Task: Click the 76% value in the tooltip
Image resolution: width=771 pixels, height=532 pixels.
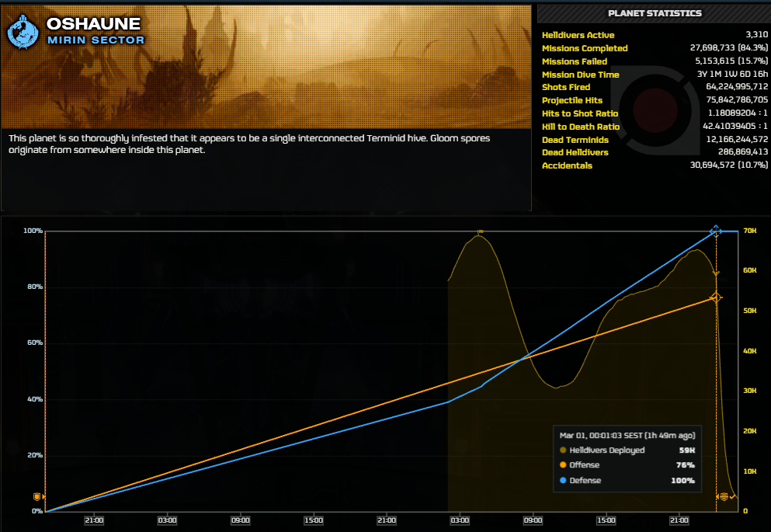Action: click(x=686, y=465)
